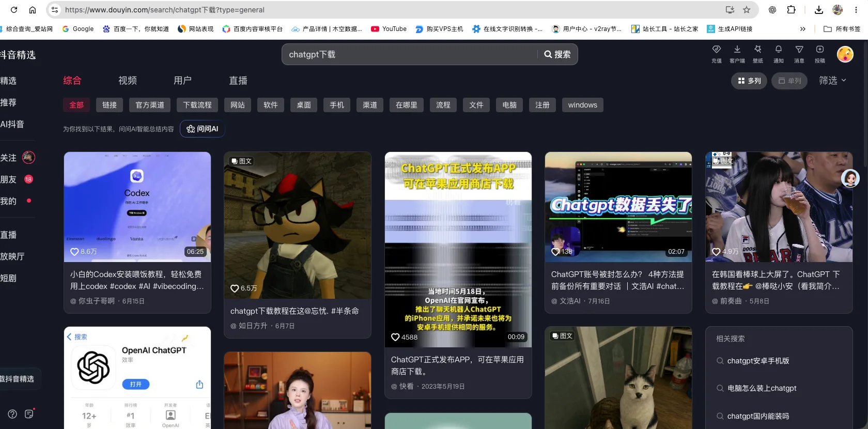Select the windows filter chip
The image size is (868, 429).
(x=583, y=105)
